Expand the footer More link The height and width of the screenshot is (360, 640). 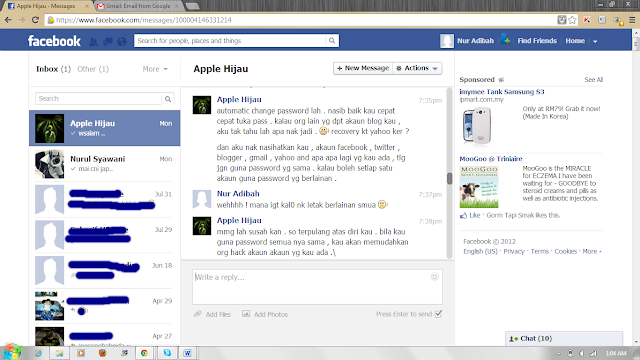(x=591, y=251)
